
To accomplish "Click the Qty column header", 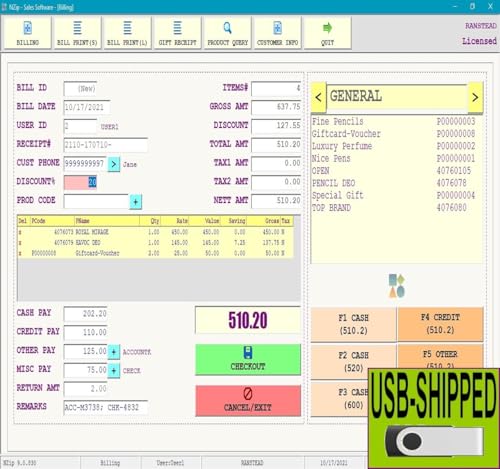I will 150,221.
